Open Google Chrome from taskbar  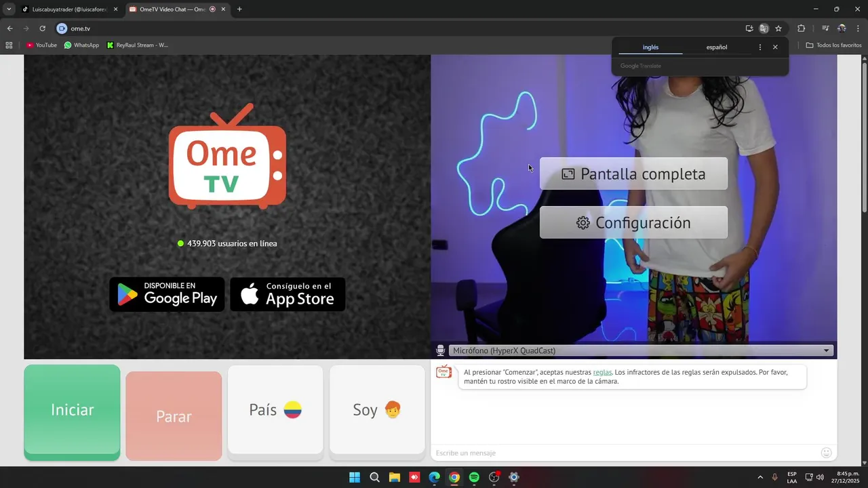454,477
